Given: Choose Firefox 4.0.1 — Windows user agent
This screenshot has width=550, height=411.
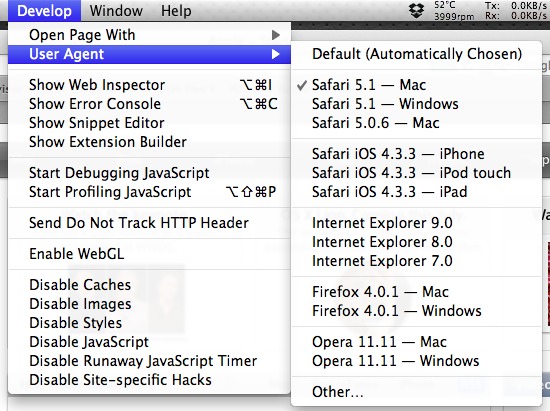Looking at the screenshot, I should (416, 311).
